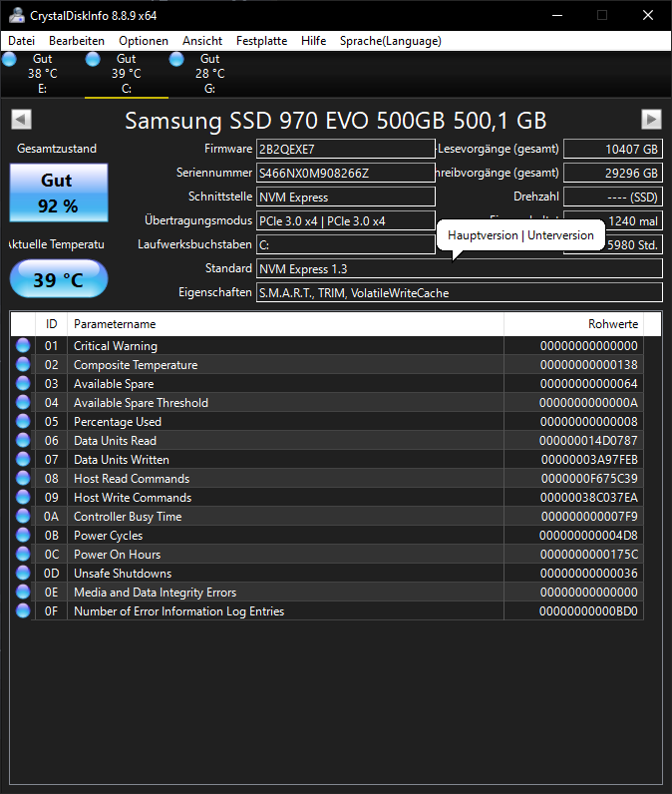Close the CrystalDiskInfo window
The image size is (672, 794).
648,15
